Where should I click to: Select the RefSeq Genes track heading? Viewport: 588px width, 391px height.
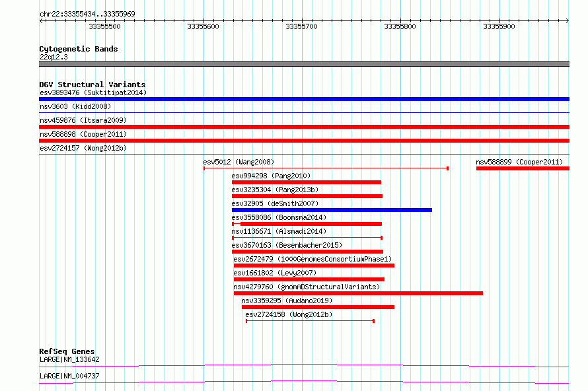click(67, 351)
